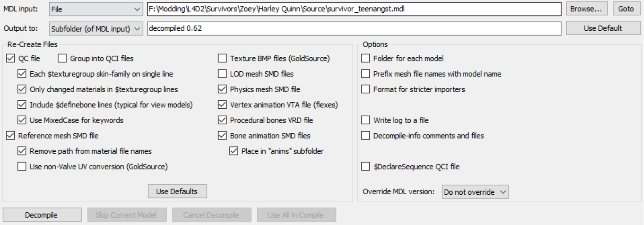Check Folder for each model
This screenshot has height=225, width=644.
point(365,59)
